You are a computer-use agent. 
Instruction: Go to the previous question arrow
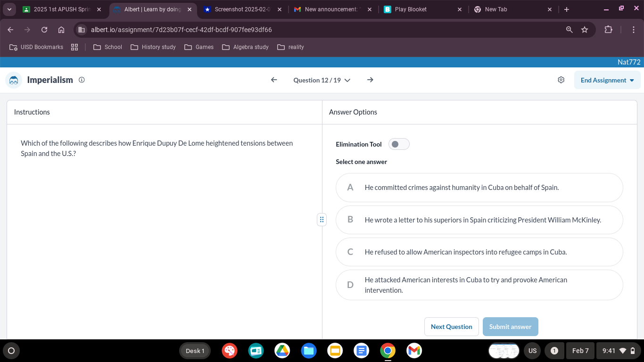tap(274, 80)
